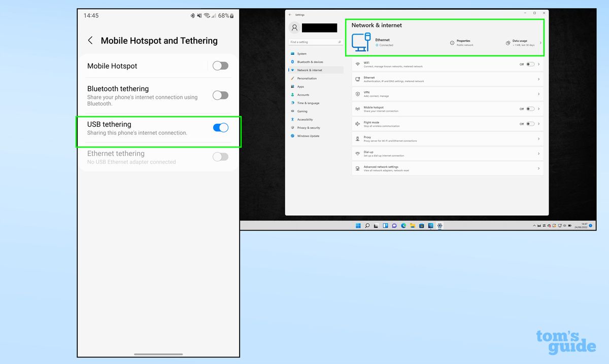Expand the VPN settings row
This screenshot has height=364, width=609.
click(x=538, y=94)
